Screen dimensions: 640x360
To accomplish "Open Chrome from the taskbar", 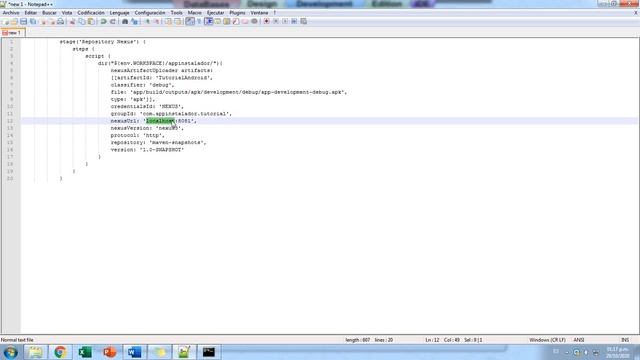I will point(60,352).
